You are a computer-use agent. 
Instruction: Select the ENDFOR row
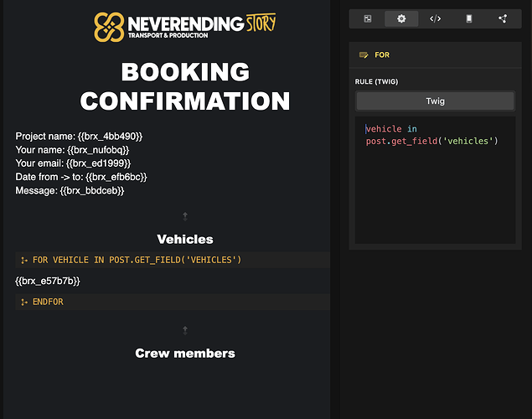pyautogui.click(x=173, y=302)
